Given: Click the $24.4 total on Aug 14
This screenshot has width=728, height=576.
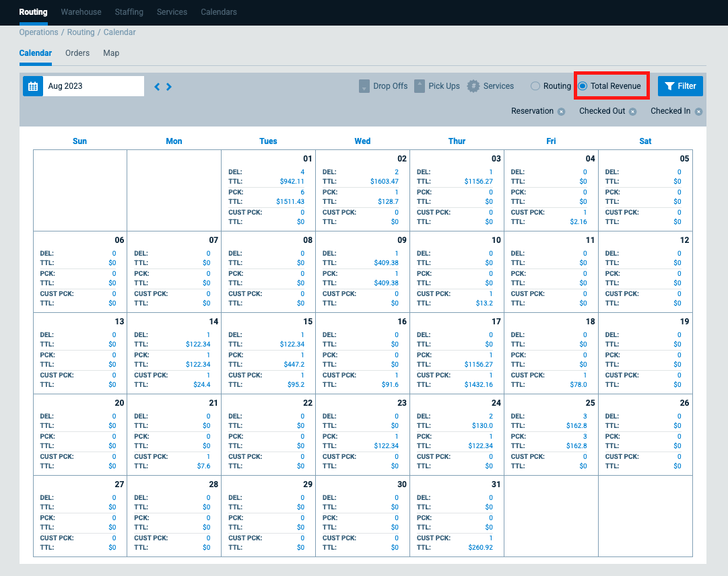Looking at the screenshot, I should (202, 385).
